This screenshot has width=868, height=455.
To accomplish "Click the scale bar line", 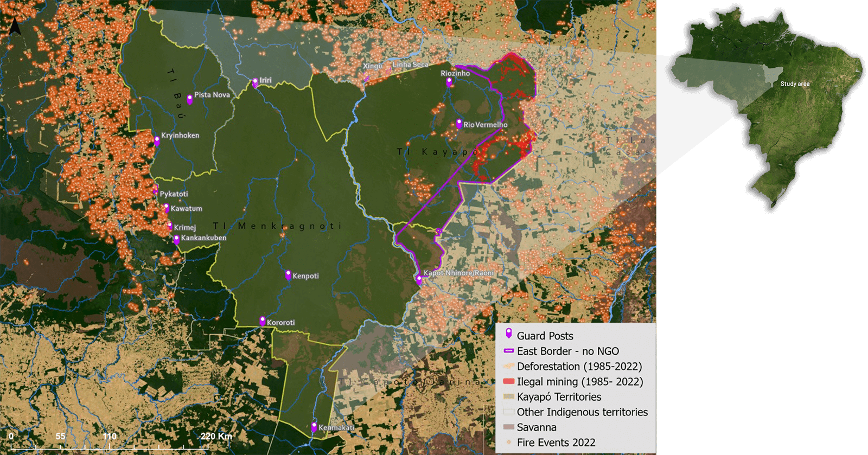I will pyautogui.click(x=110, y=447).
